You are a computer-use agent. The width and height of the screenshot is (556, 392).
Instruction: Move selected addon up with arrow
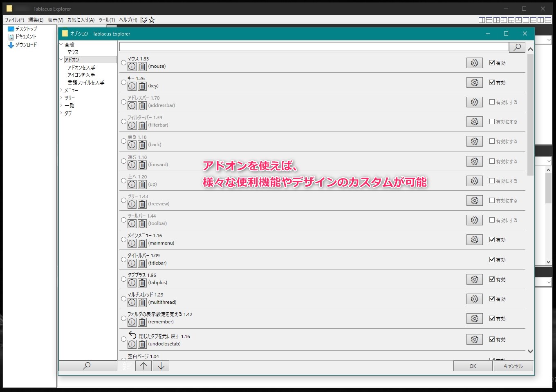[143, 366]
